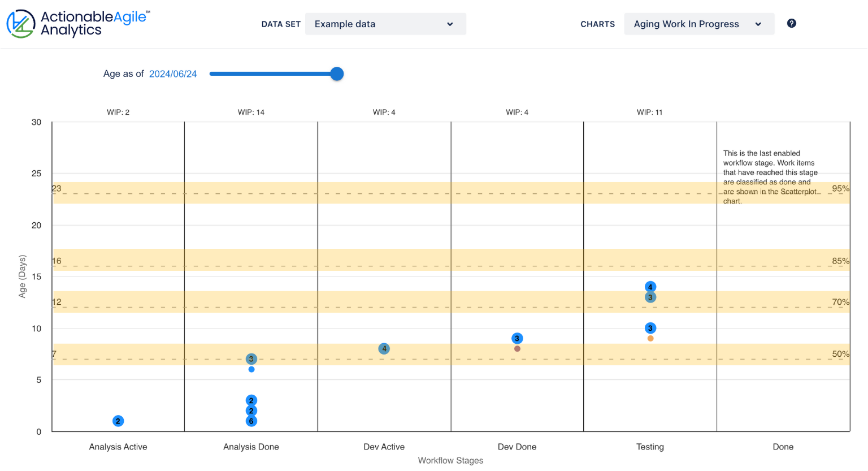Open the Charts dropdown
This screenshot has width=868, height=471.
click(x=699, y=24)
